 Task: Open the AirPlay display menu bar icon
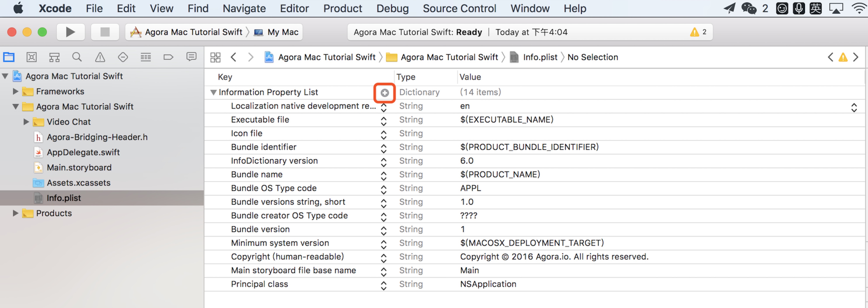(836, 8)
